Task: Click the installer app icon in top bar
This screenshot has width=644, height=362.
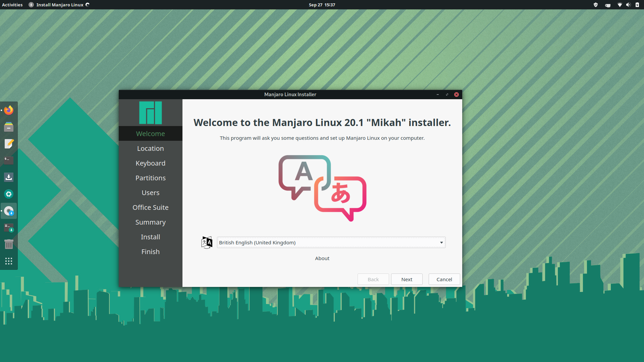Action: 31,5
